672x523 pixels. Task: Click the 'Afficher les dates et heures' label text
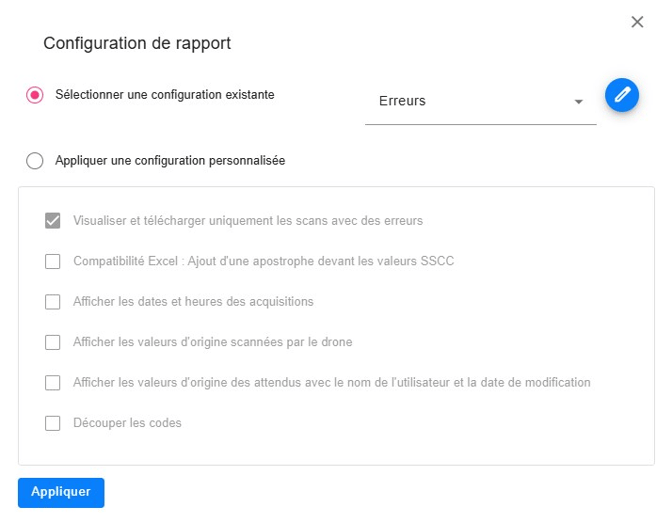[x=193, y=302]
